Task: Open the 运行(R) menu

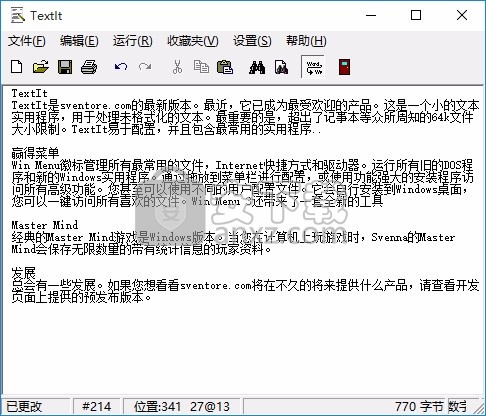Action: coord(132,41)
